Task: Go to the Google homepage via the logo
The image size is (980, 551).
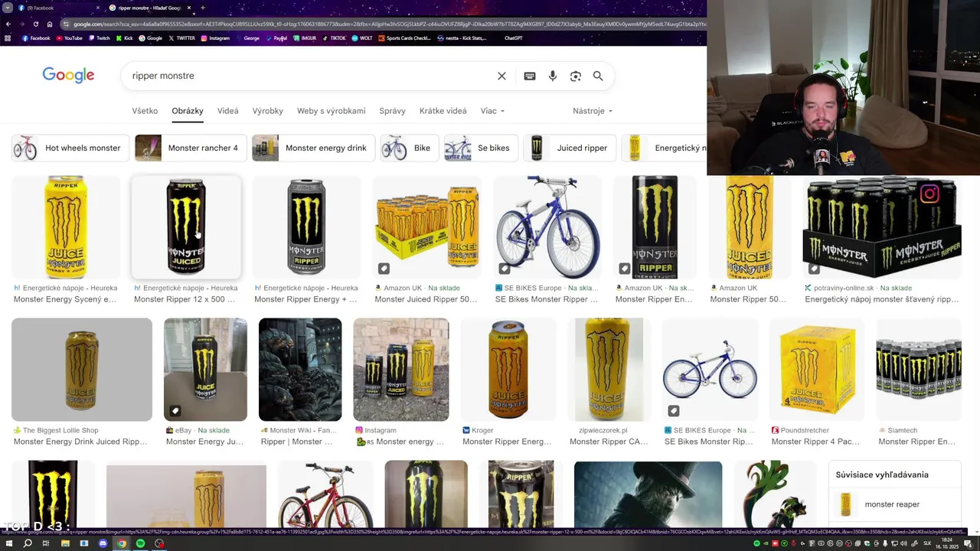Action: coord(68,75)
